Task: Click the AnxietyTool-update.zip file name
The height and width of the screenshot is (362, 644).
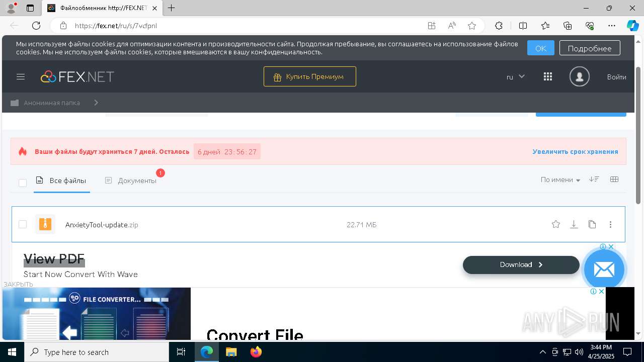Action: [x=102, y=225]
